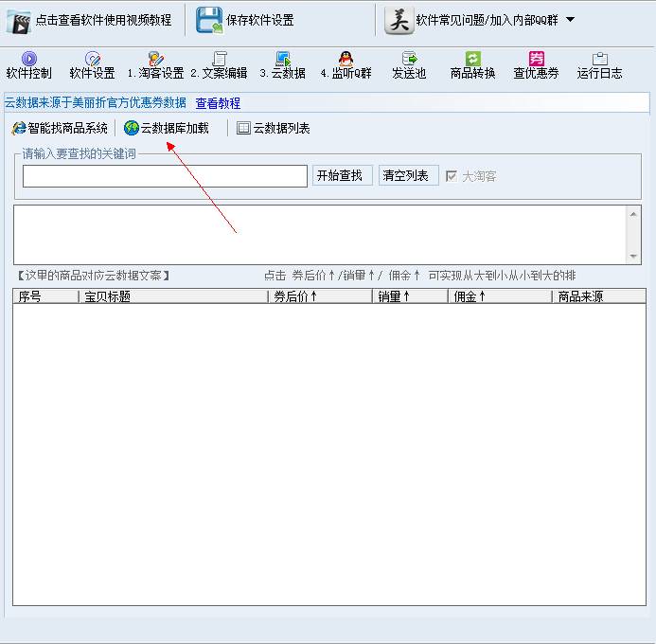Open 软件设置 toolbar icon
Image resolution: width=656 pixels, height=644 pixels.
click(x=92, y=59)
